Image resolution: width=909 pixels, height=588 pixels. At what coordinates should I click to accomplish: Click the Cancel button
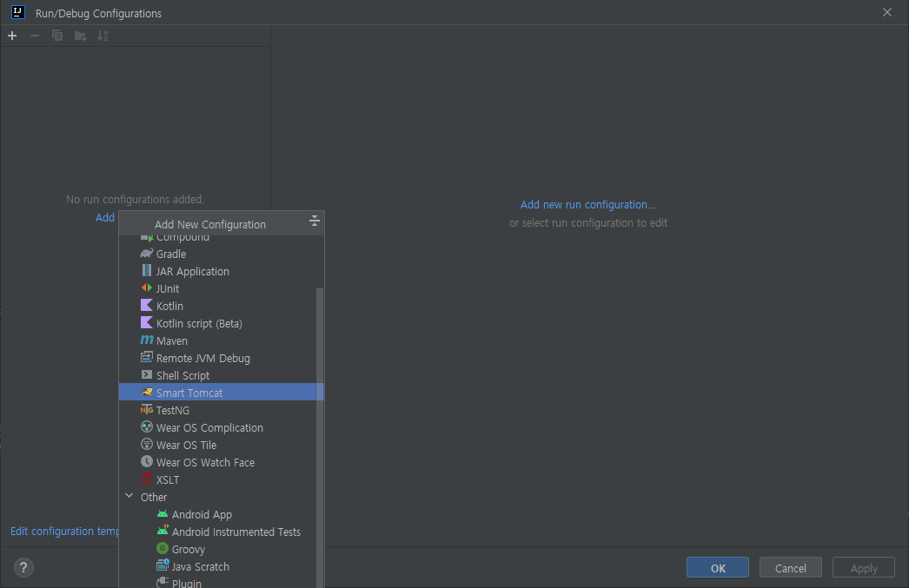pos(791,568)
